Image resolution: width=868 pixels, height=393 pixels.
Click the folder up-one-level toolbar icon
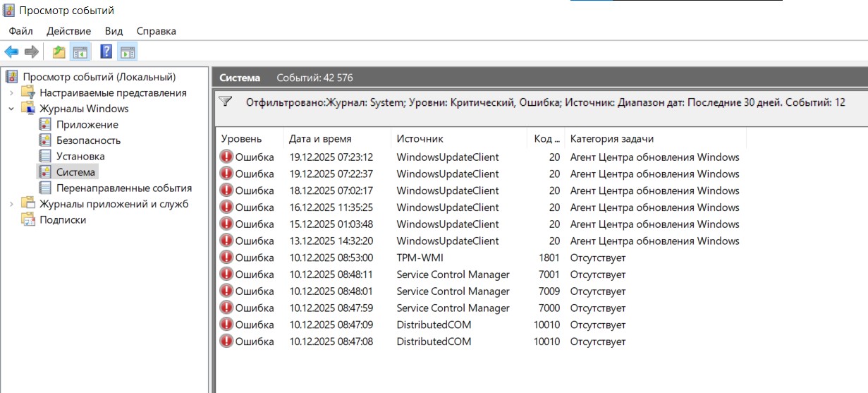59,52
